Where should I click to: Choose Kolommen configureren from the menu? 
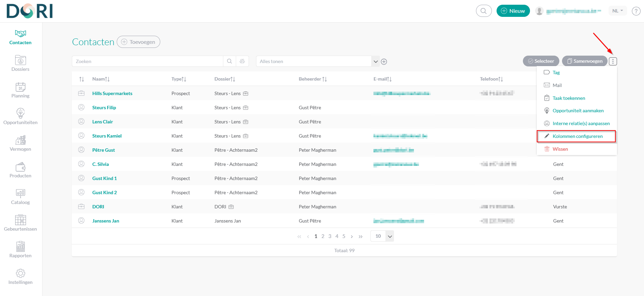click(577, 136)
